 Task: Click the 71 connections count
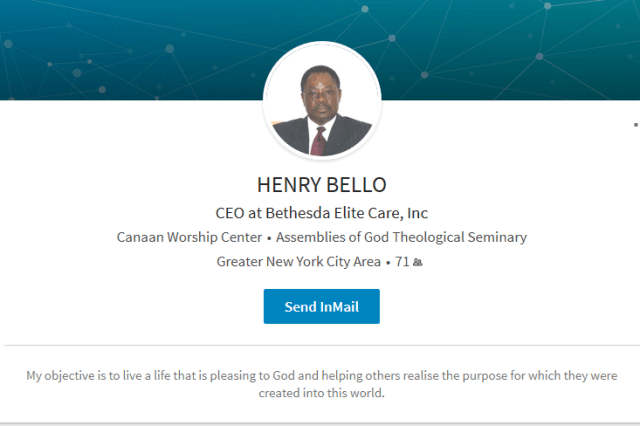click(x=403, y=262)
